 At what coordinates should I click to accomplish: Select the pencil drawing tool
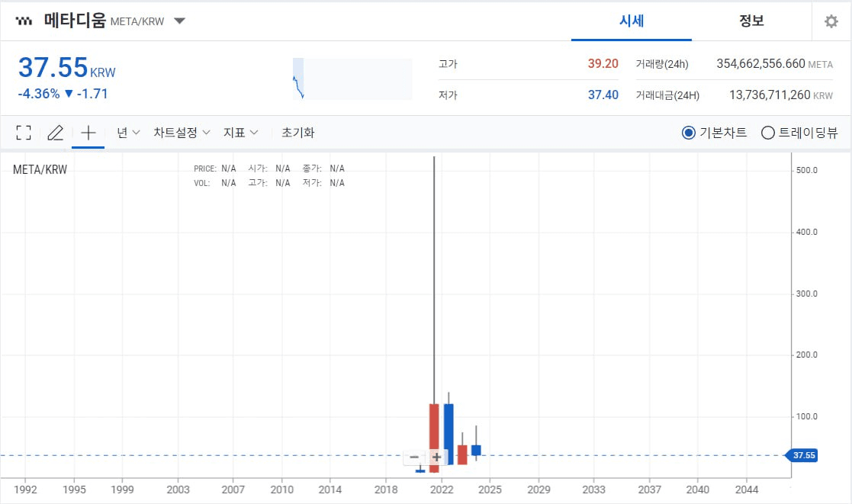click(x=56, y=133)
